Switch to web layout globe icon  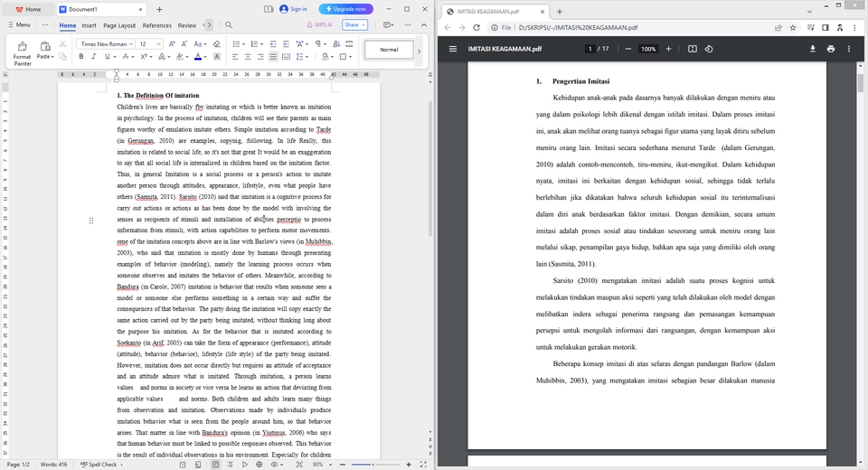coord(259,465)
